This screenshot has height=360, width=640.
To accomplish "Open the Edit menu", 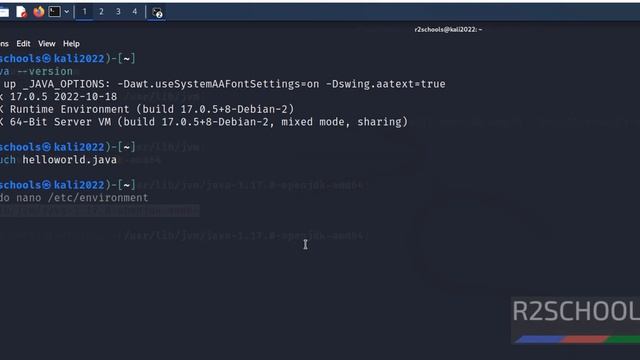I will [x=23, y=44].
